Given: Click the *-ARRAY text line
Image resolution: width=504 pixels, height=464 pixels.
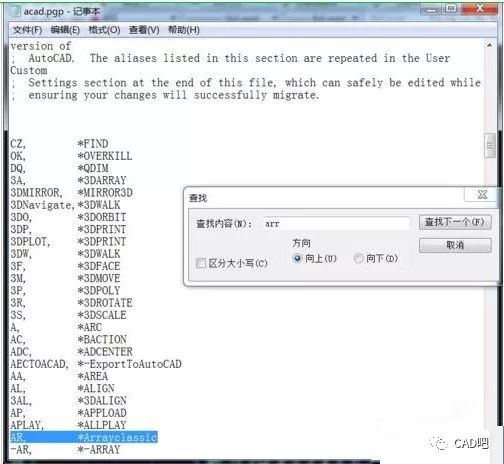Looking at the screenshot, I should click(99, 449).
